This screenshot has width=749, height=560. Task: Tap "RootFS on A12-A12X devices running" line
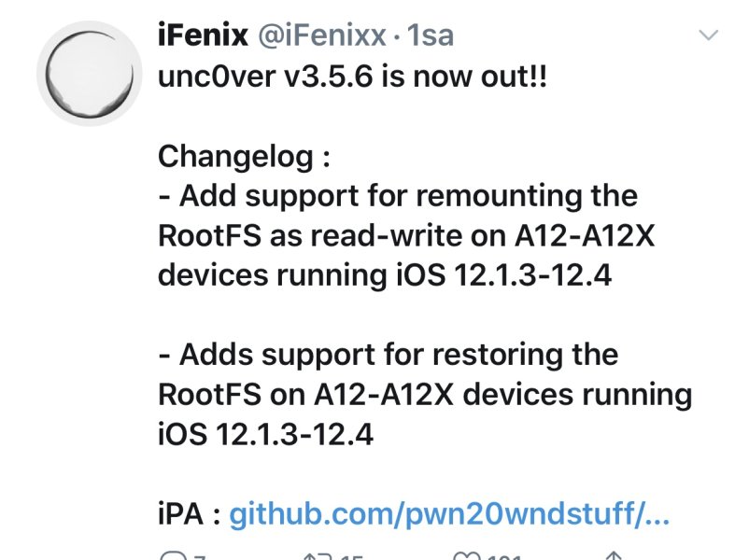click(x=425, y=394)
